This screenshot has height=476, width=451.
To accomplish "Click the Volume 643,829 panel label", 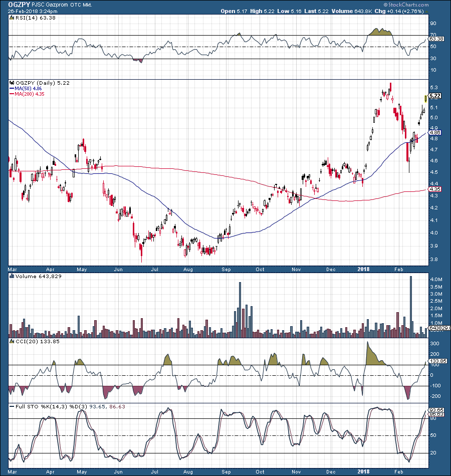I will [x=38, y=276].
